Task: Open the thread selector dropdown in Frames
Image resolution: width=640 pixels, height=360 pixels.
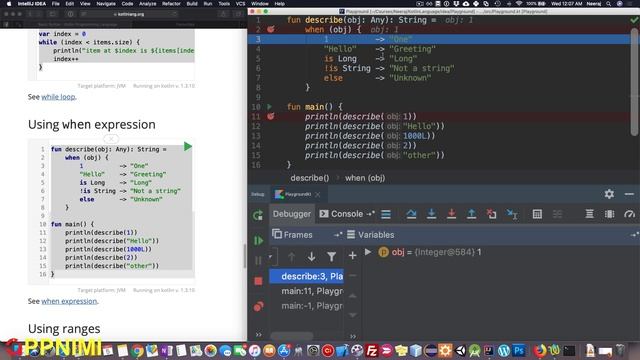Action: point(270,257)
